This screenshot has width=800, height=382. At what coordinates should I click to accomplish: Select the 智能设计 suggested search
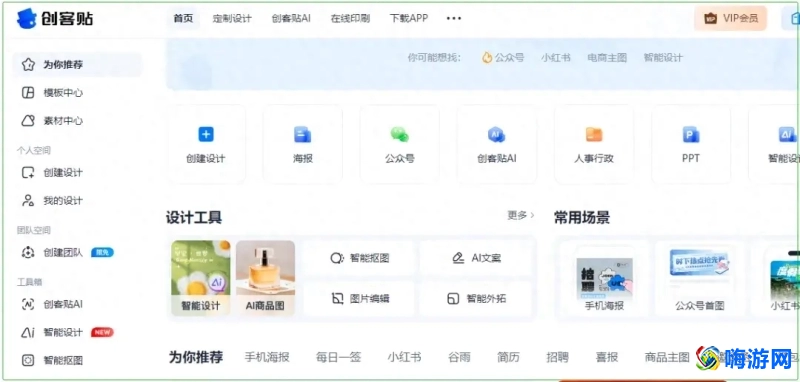[663, 58]
